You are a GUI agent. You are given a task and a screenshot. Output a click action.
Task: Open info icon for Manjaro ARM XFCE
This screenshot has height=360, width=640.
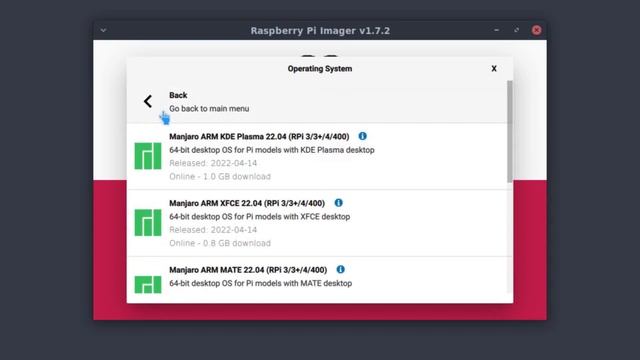[x=338, y=202]
